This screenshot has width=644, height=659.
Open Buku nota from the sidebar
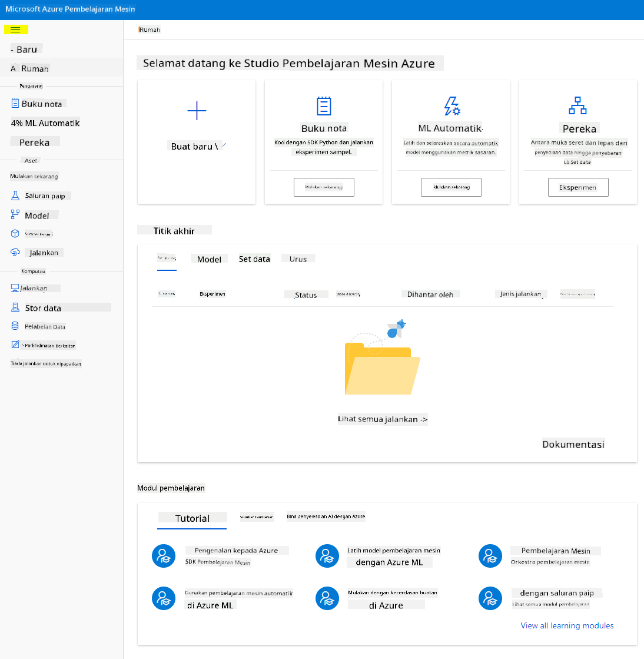42,104
